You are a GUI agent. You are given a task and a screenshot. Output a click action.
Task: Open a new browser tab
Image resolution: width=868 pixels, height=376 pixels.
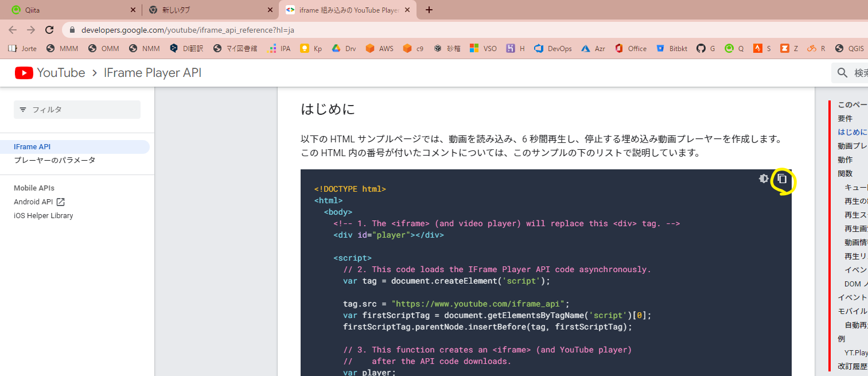coord(429,10)
